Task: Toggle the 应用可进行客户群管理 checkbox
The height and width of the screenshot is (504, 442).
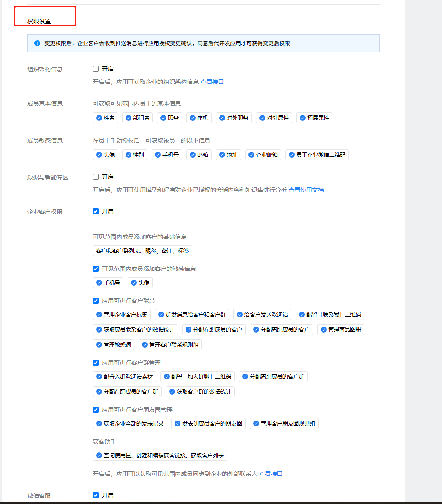Action: click(96, 363)
